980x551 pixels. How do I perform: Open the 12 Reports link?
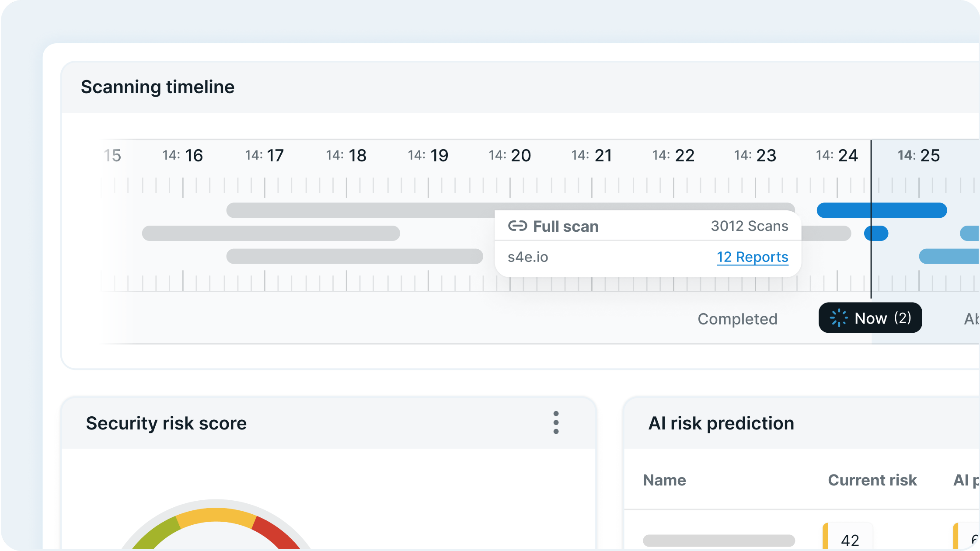752,257
